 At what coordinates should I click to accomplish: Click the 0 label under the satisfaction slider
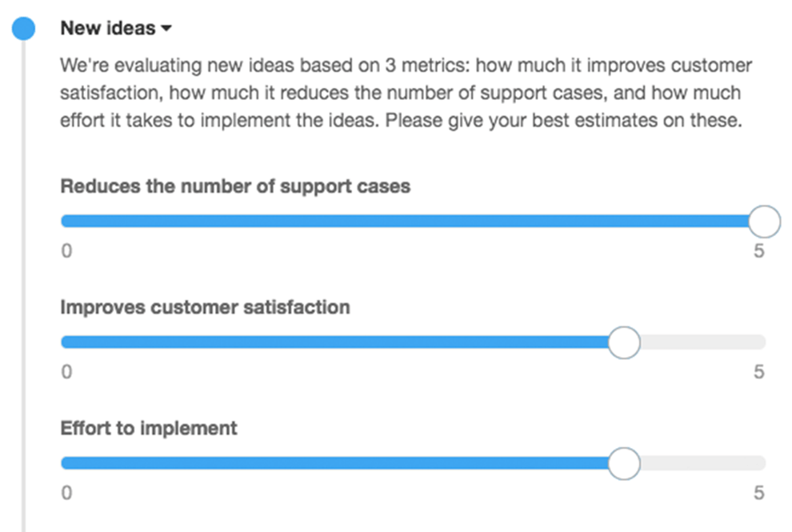tap(66, 371)
